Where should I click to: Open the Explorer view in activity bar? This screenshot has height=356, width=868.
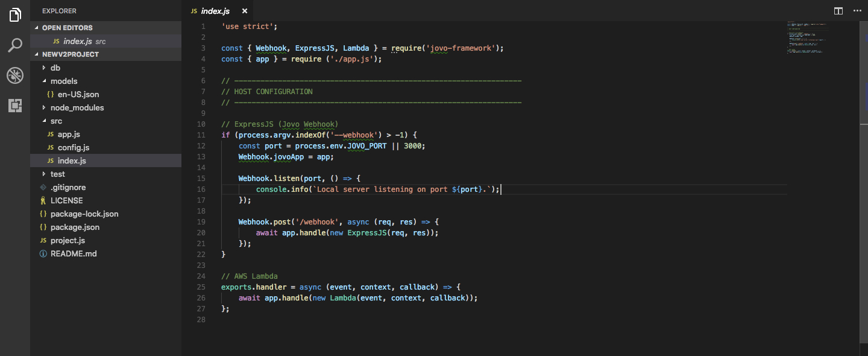(x=15, y=15)
